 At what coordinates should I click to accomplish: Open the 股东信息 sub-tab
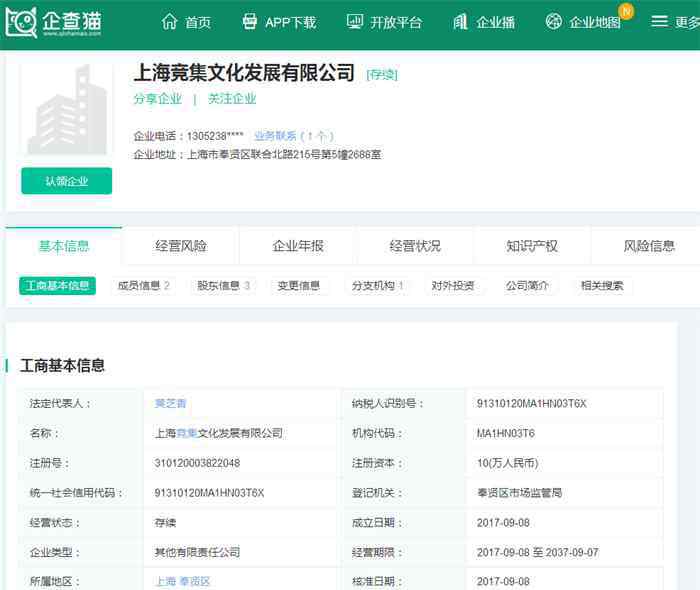click(x=223, y=286)
